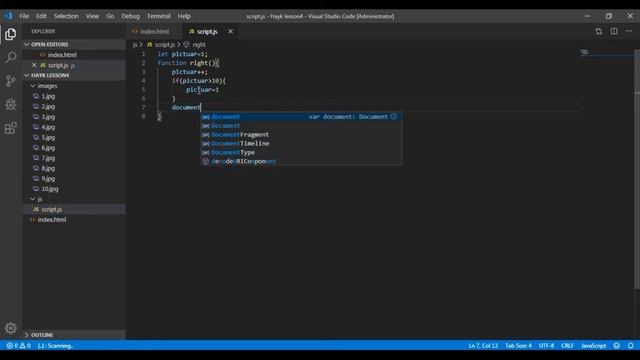Click the Open Changes compare icon

click(x=598, y=31)
